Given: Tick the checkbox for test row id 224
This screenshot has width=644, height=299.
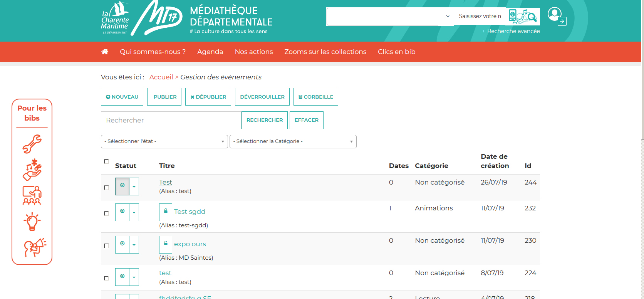Looking at the screenshot, I should pyautogui.click(x=106, y=278).
